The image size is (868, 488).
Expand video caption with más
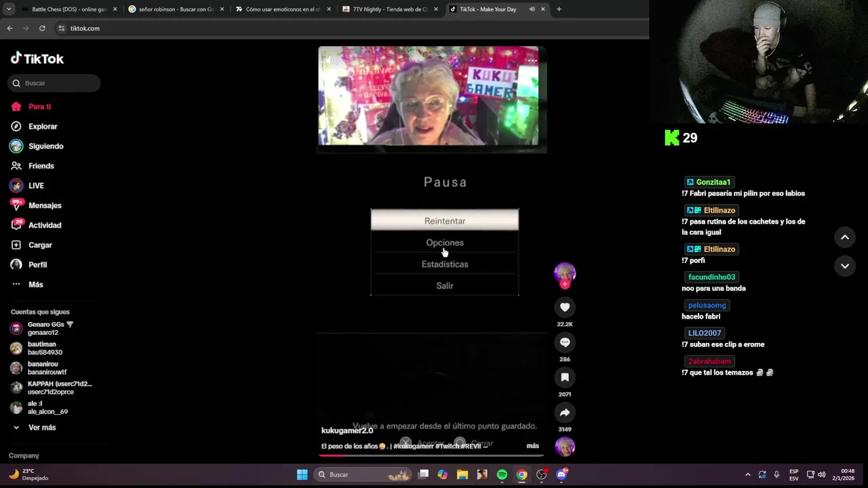532,446
